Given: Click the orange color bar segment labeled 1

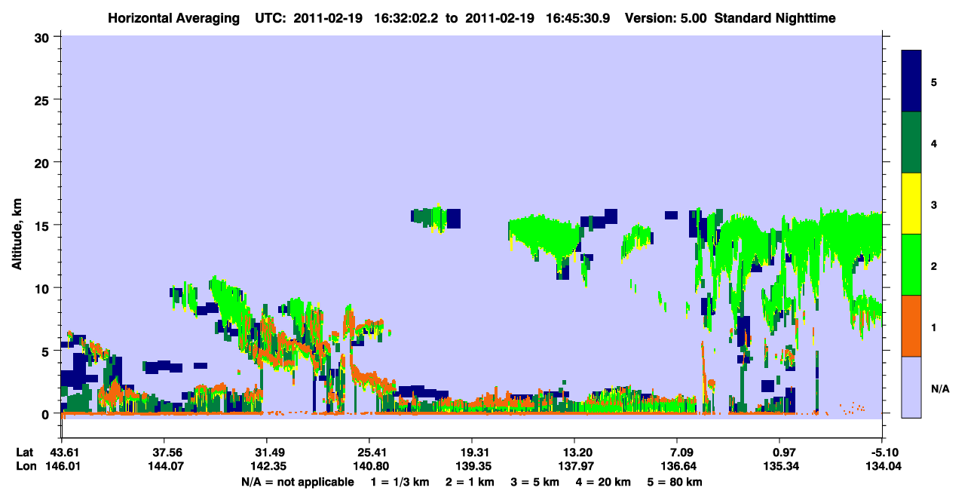Looking at the screenshot, I should coord(911,326).
